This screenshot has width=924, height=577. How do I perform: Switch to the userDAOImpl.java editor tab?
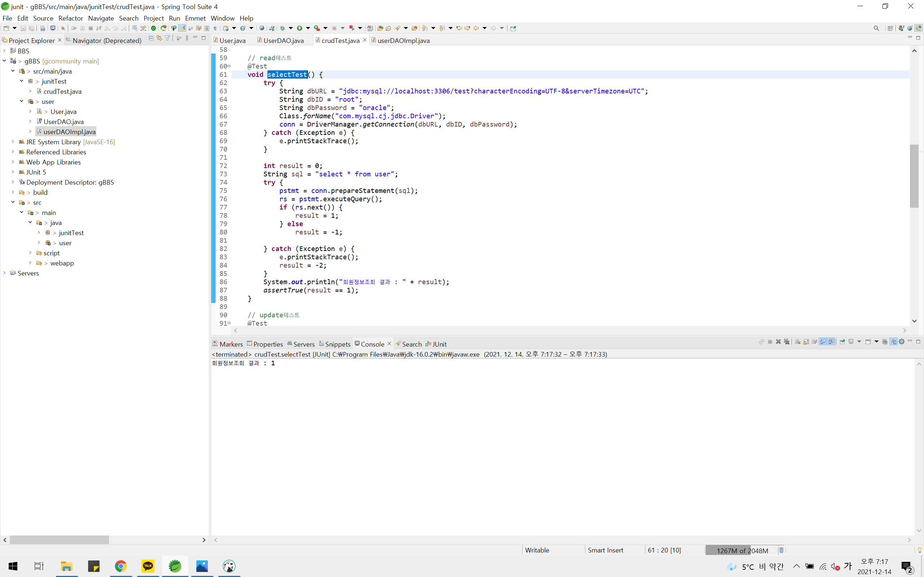[403, 40]
